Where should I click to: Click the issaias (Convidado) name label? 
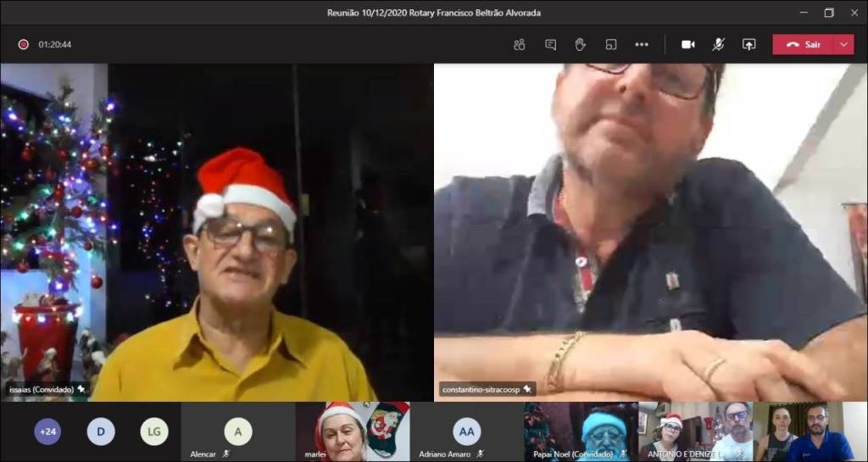coord(42,389)
